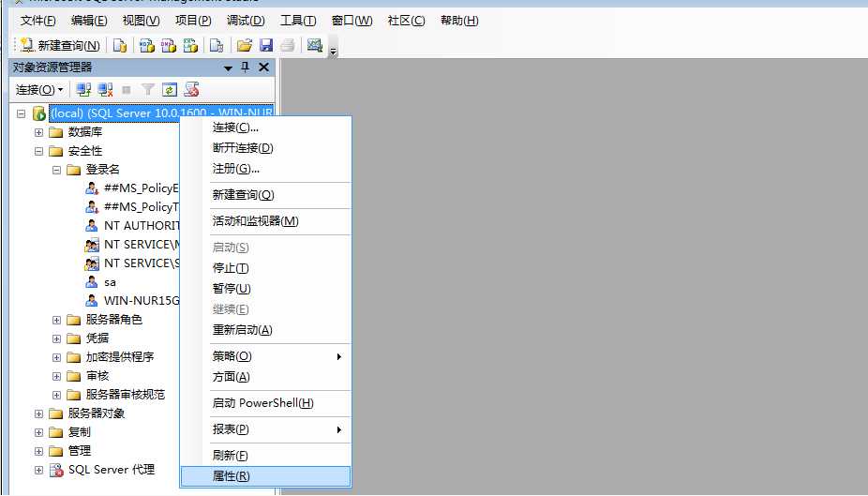Viewport: 868px width, 496px height.
Task: Click the Activity Monitor icon in toolbar
Action: [x=314, y=45]
